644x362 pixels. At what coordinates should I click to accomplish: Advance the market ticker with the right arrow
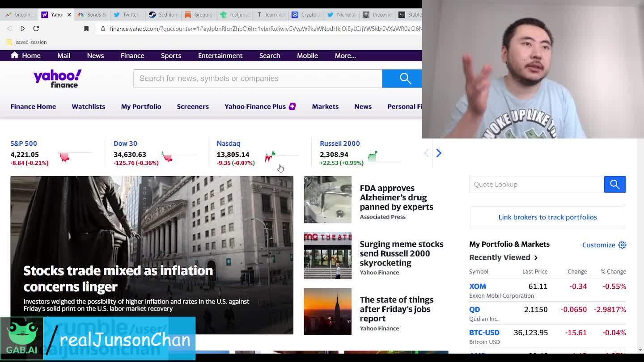tap(439, 153)
